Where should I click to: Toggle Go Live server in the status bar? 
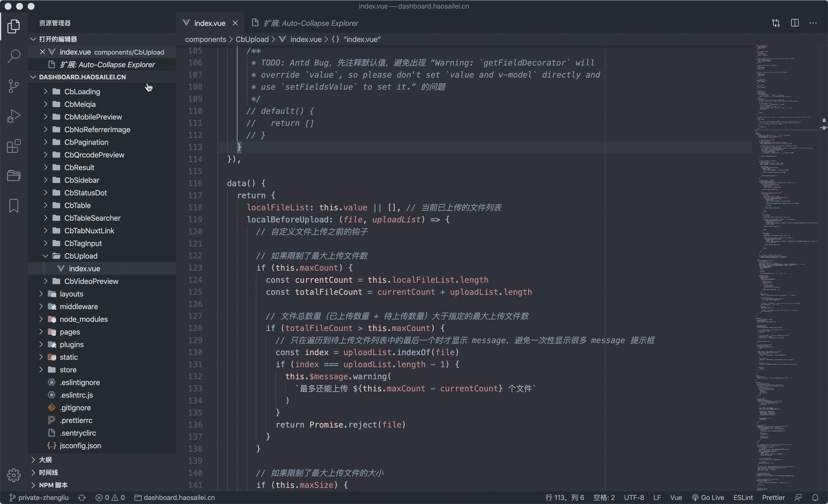[x=708, y=497]
